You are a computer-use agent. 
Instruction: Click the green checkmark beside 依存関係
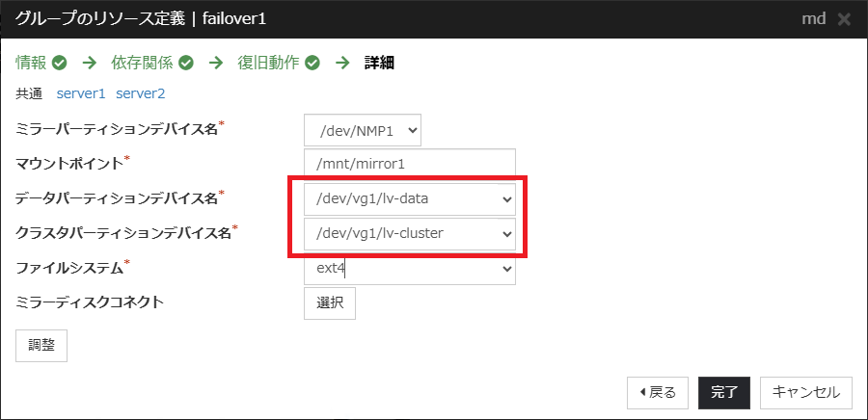pos(186,64)
